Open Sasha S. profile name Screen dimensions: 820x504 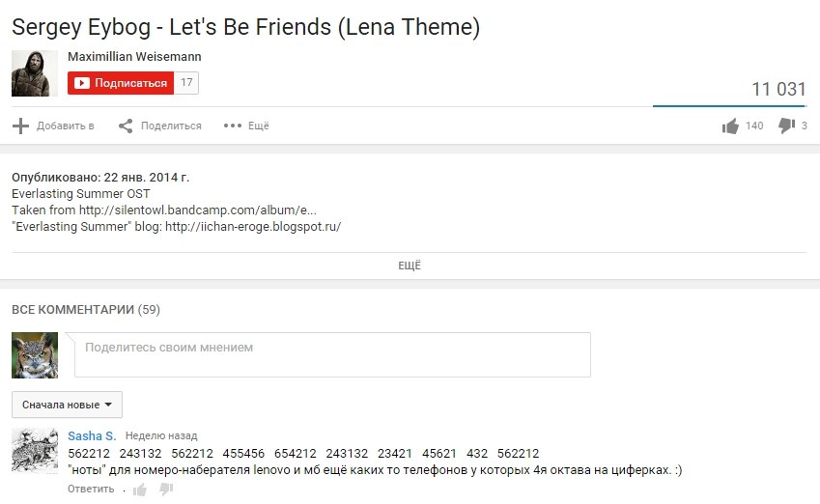click(92, 436)
